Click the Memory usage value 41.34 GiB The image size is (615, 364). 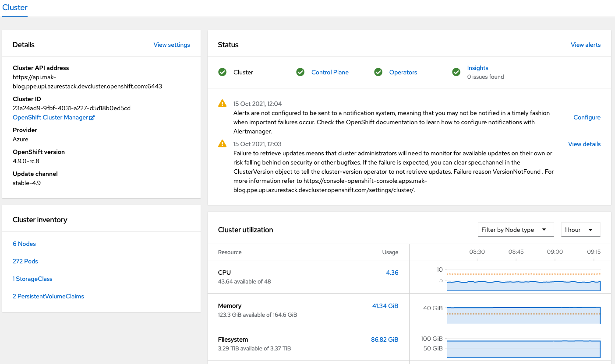point(385,305)
